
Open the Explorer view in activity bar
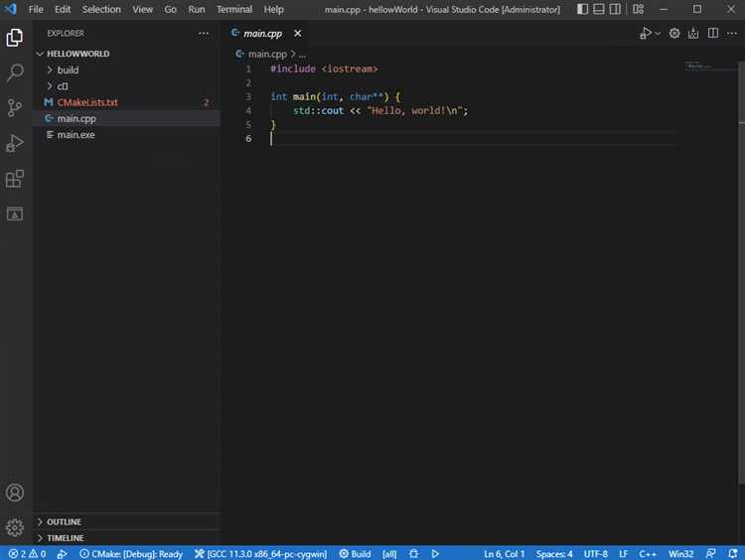coord(15,38)
